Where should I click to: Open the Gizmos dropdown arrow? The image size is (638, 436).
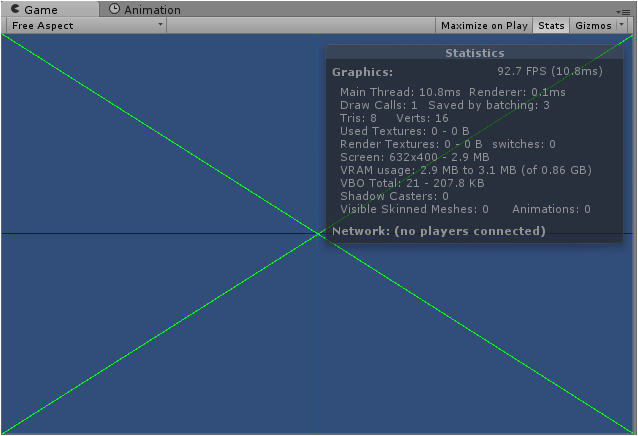(621, 25)
